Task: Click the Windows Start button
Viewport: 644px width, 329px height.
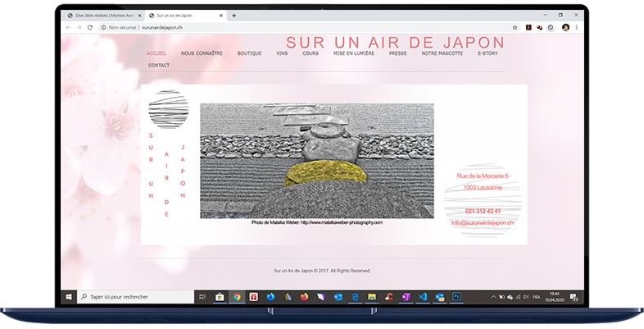Action: [69, 296]
